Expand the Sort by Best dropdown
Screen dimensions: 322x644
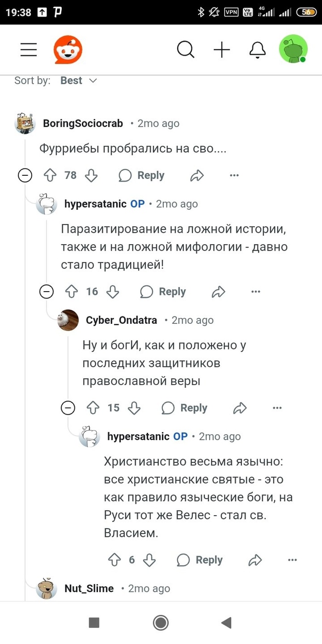pyautogui.click(x=79, y=80)
